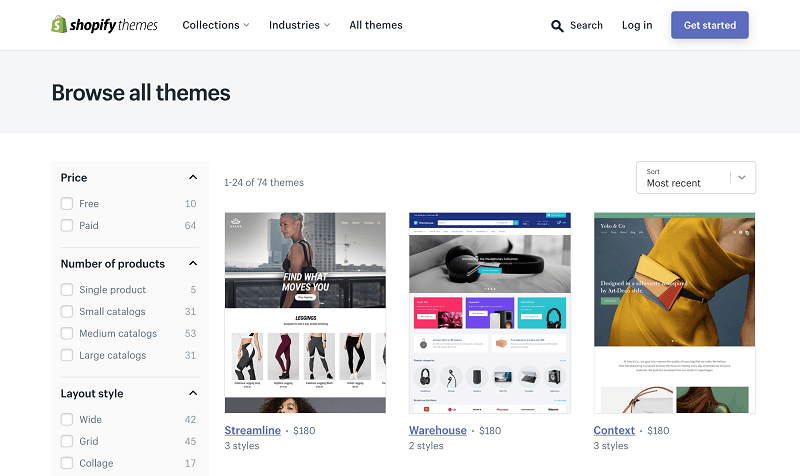Click the Shopify themes logo
This screenshot has height=476, width=800.
pyautogui.click(x=104, y=25)
